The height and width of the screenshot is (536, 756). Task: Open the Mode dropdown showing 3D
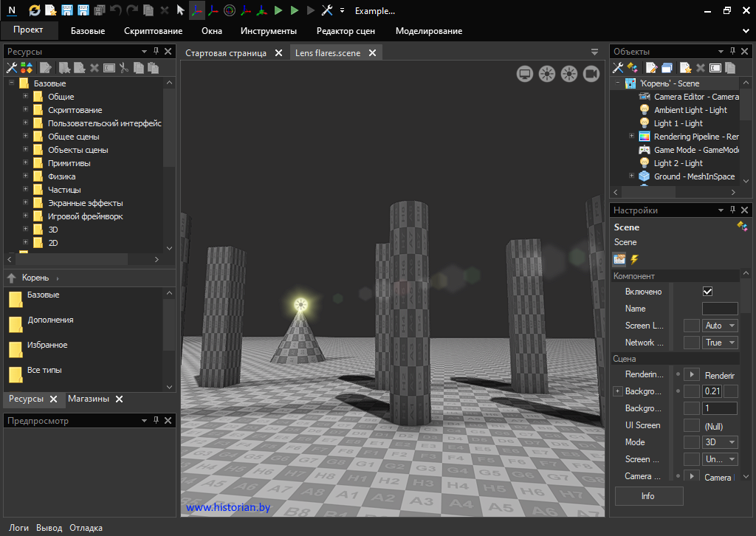pos(720,442)
